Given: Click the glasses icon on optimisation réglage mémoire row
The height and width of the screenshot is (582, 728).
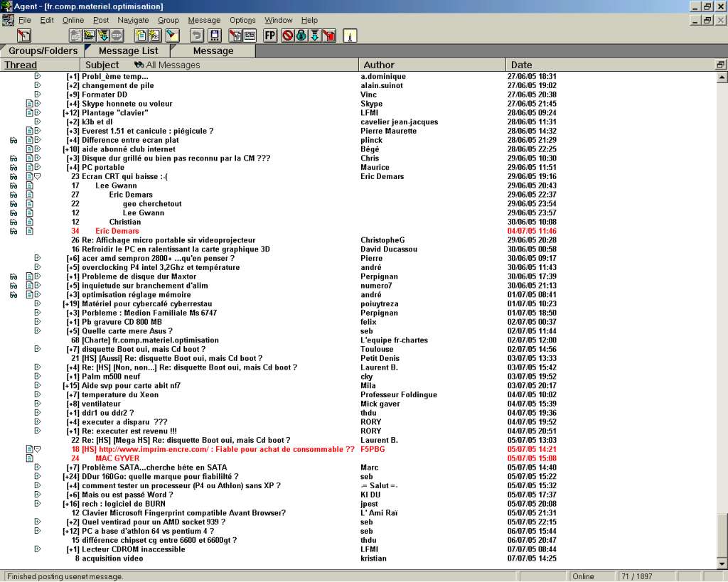Looking at the screenshot, I should tap(14, 295).
